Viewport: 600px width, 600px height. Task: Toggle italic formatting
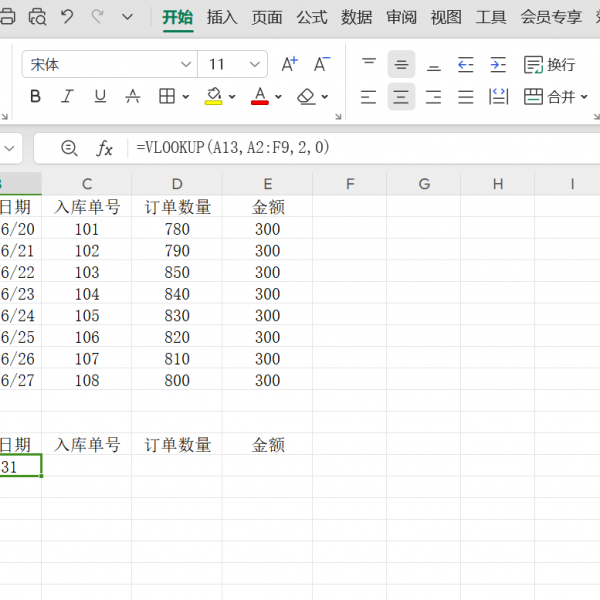point(68,97)
